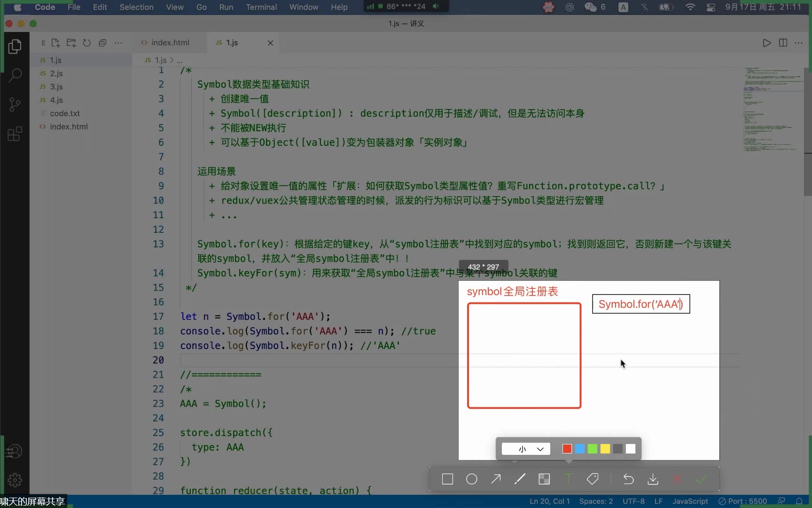
Task: Open the Run menu
Action: coord(226,7)
